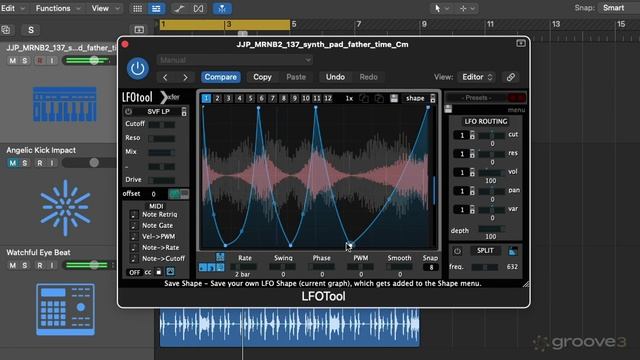Screen dimensions: 640x360
Task: Toggle the SVF LP filter power
Action: [129, 111]
